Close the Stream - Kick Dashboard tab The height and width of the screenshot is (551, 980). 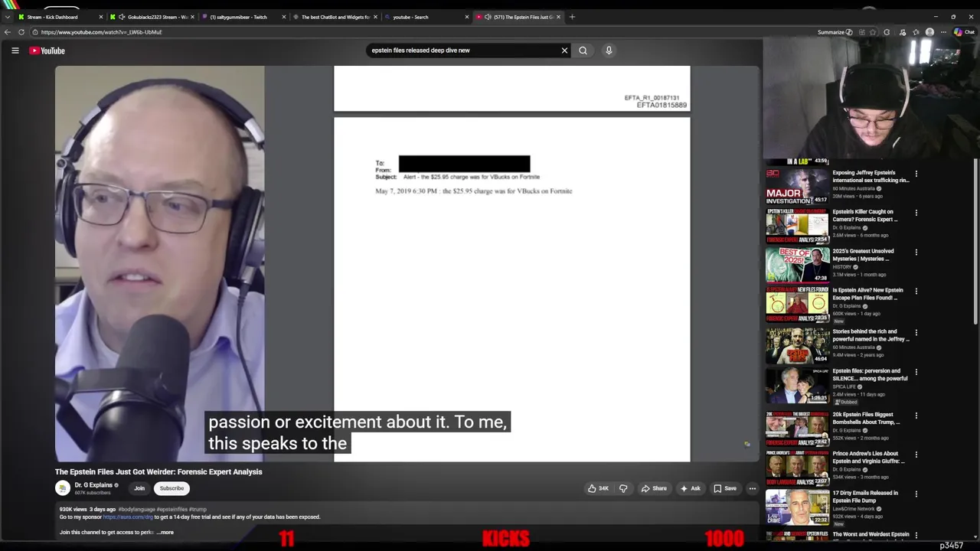pos(100,17)
